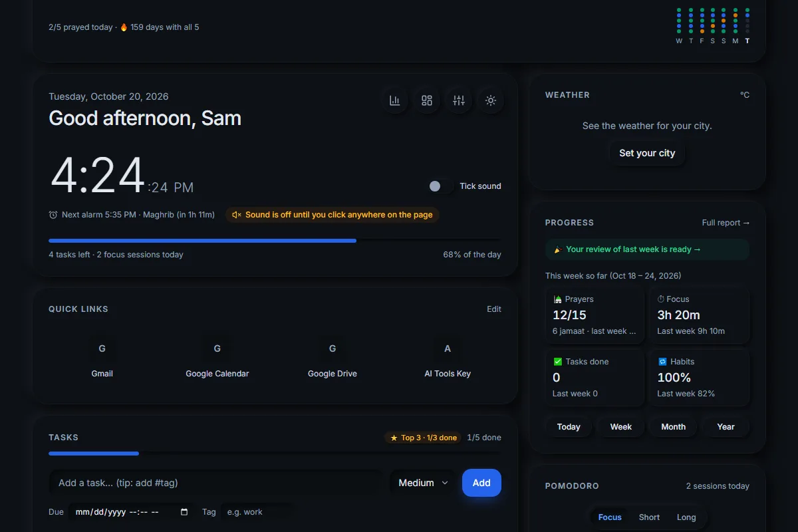Screen dimensions: 798x532
Task: Switch Pomodoro to Short break
Action: pyautogui.click(x=649, y=517)
